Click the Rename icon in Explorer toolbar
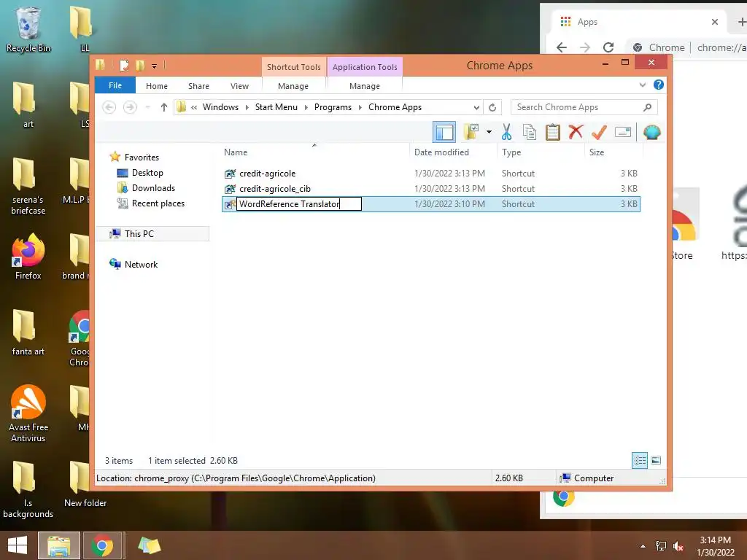Screen dimensions: 747x560 coord(623,133)
